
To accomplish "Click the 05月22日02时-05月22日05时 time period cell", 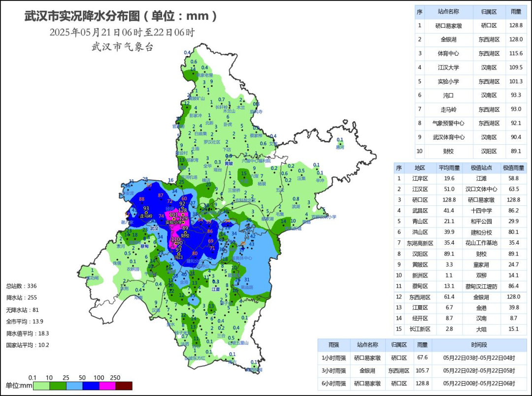I will (x=479, y=370).
